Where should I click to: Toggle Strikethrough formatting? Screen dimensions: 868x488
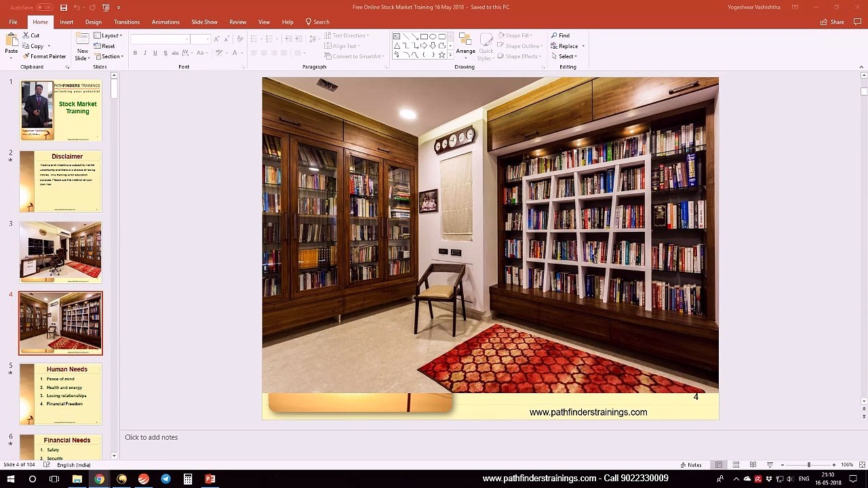(x=175, y=53)
